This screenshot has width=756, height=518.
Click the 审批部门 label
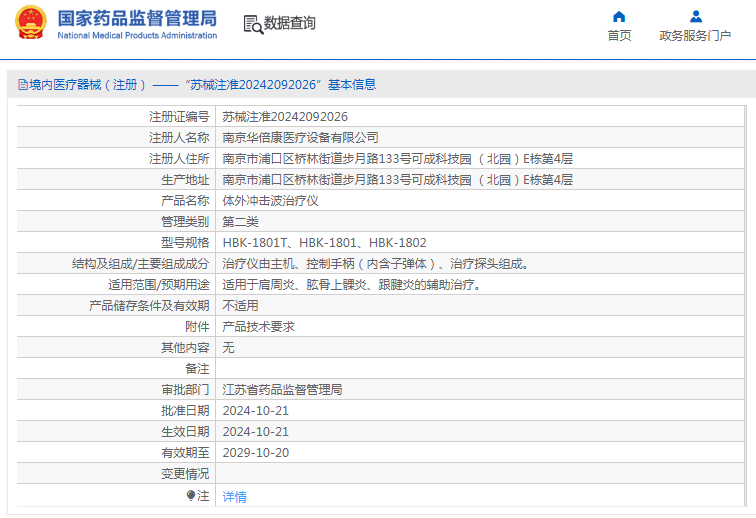[185, 390]
